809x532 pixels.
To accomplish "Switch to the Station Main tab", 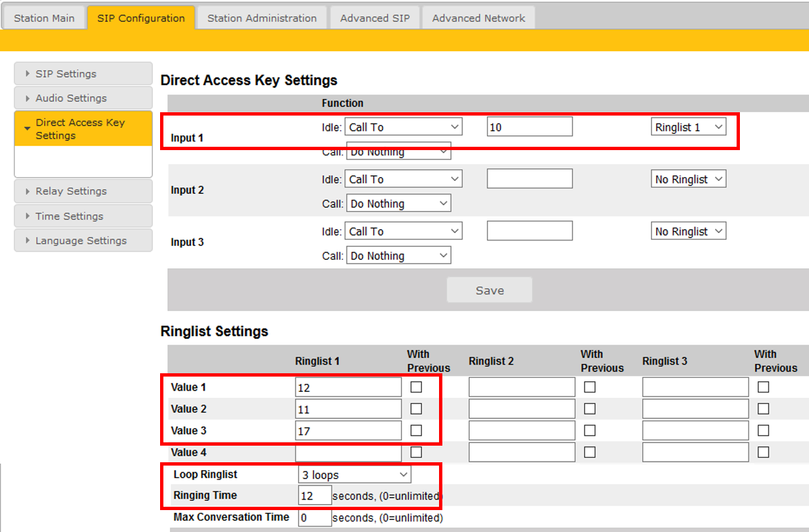I will 44,18.
